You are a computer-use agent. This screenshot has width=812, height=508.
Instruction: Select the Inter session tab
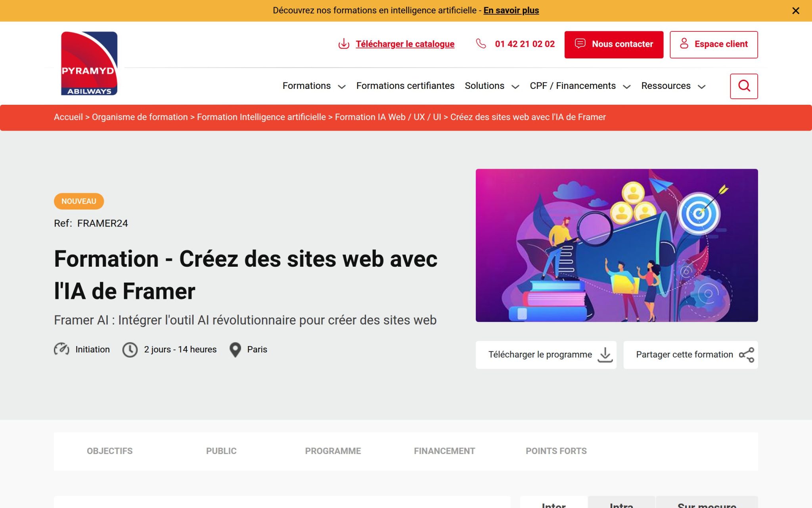553,502
